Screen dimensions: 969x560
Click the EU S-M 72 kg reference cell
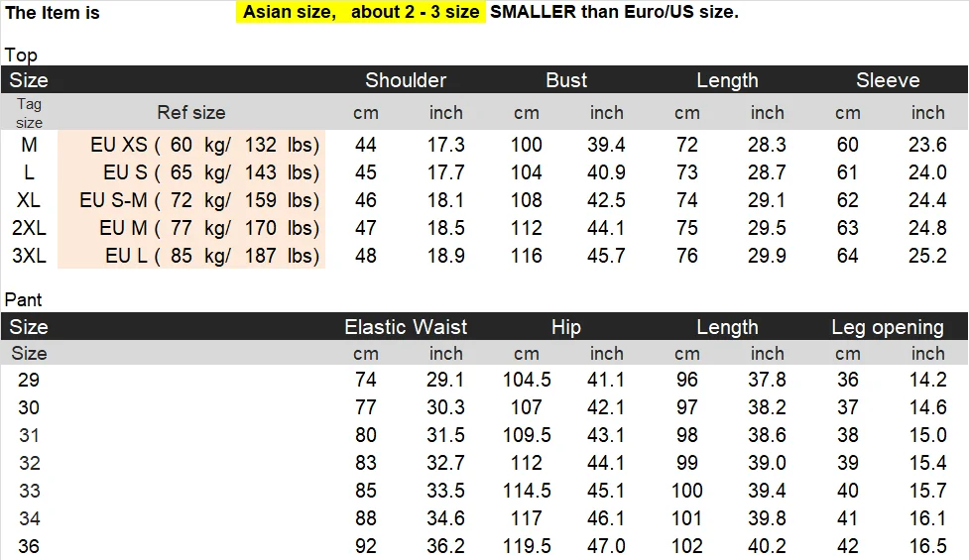click(191, 200)
